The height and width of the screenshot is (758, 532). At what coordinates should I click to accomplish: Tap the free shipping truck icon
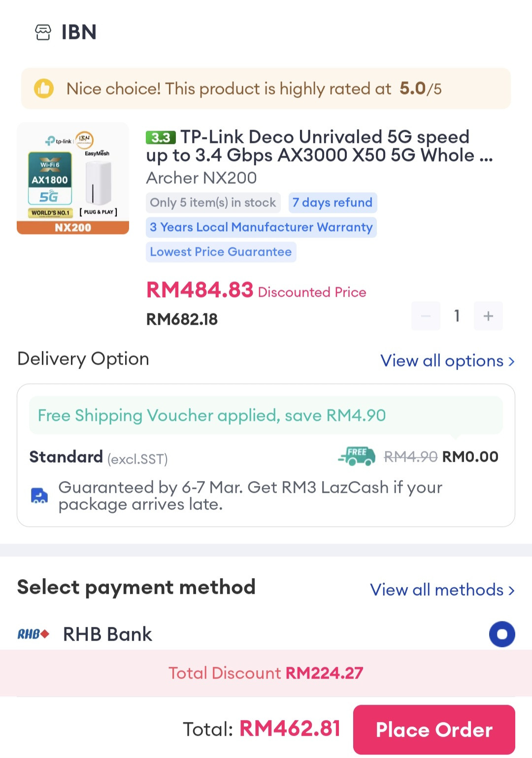357,456
